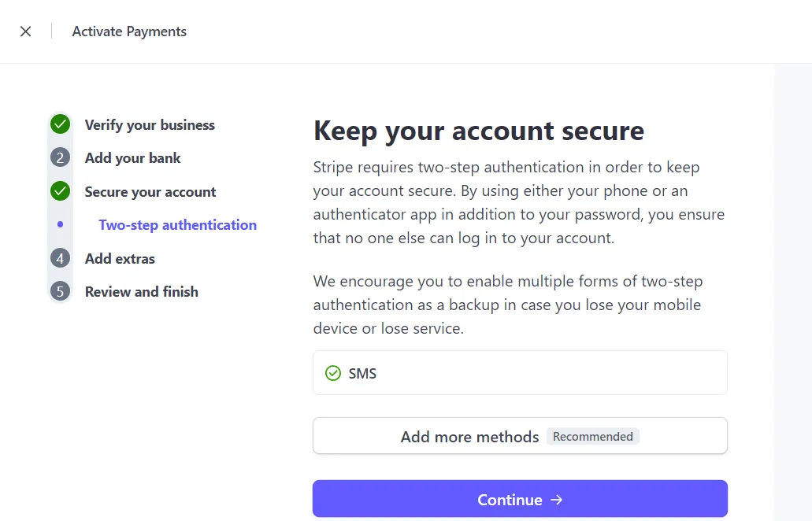Viewport: 812px width, 521px height.
Task: Click the step 5 number badge
Action: pos(60,291)
